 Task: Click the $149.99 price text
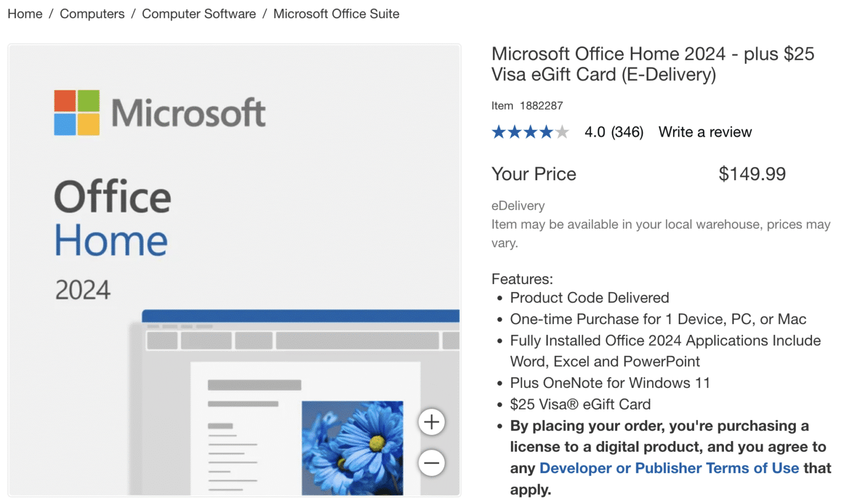pos(752,174)
